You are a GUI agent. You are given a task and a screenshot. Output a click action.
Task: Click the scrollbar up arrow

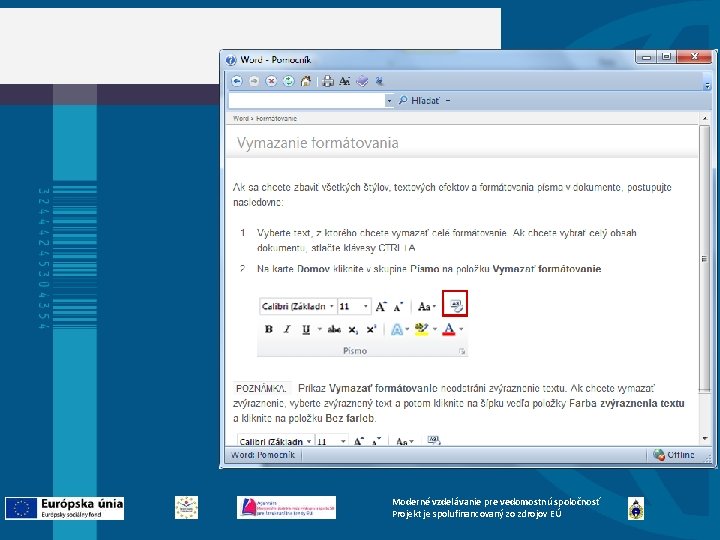click(705, 118)
